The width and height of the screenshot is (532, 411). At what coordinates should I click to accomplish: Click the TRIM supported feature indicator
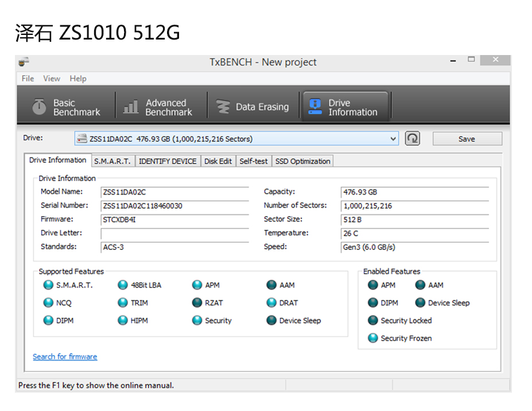(123, 303)
